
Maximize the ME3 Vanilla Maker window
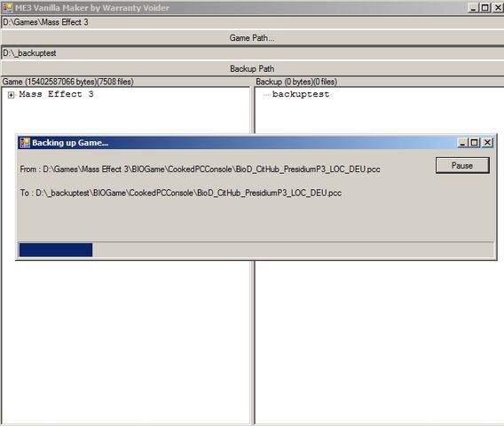click(x=485, y=7)
